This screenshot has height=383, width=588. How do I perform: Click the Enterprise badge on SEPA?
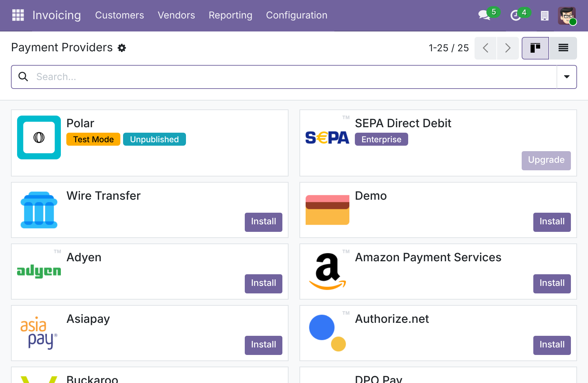click(382, 139)
